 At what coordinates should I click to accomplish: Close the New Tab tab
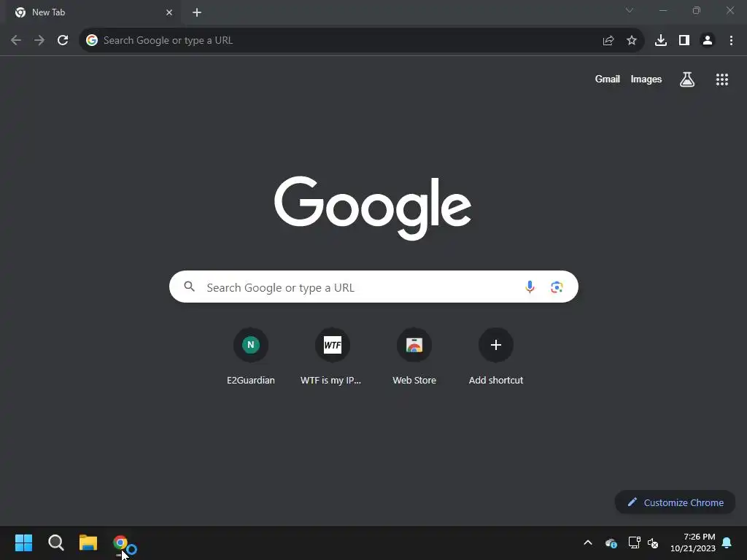(x=169, y=12)
